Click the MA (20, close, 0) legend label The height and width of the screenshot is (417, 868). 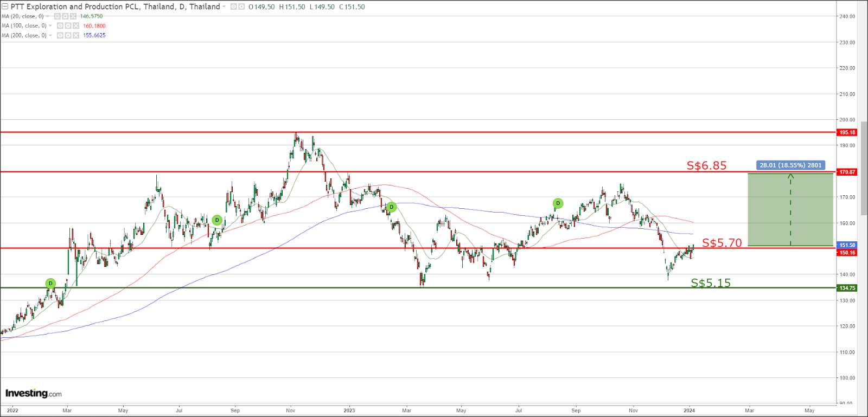pos(23,16)
